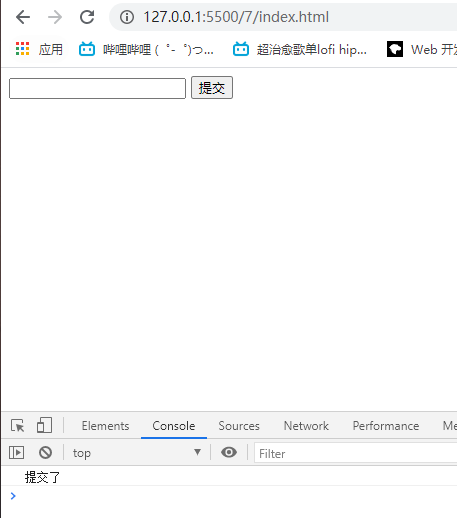Clear the console output
Image resolution: width=457 pixels, height=518 pixels.
(45, 452)
